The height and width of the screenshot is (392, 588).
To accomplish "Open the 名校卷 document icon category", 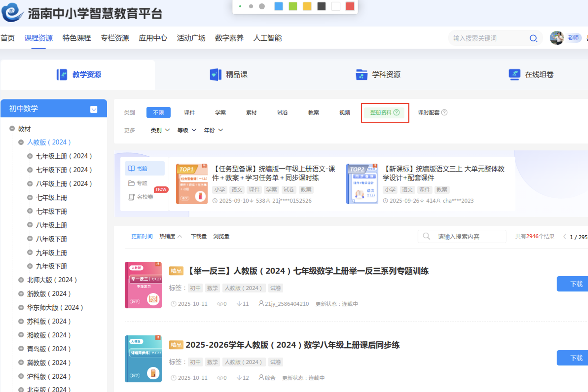I will pos(131,197).
